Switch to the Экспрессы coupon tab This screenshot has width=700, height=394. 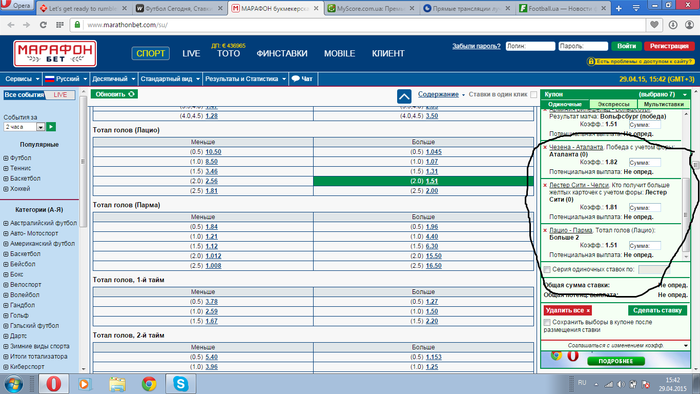[613, 104]
